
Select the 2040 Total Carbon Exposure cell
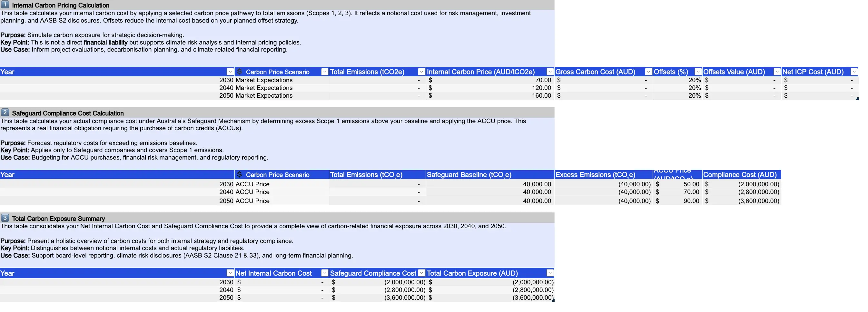[x=490, y=290]
